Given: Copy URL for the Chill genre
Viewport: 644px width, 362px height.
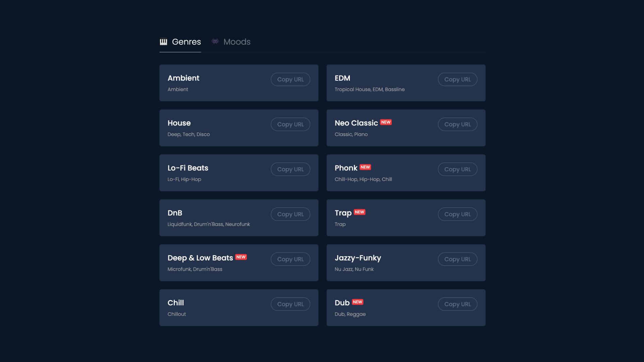Looking at the screenshot, I should pyautogui.click(x=290, y=304).
